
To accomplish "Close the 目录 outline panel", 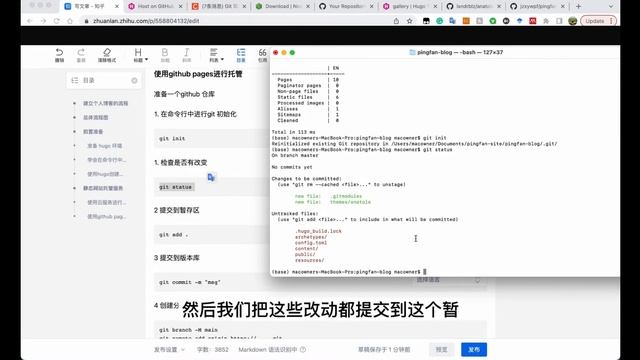I will coord(134,80).
